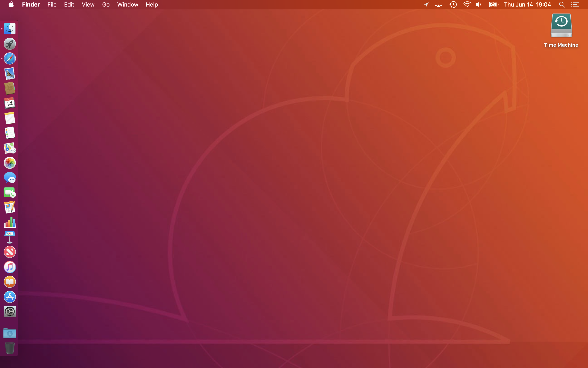Open Safari compass icon in dock
The image size is (588, 368).
point(10,59)
